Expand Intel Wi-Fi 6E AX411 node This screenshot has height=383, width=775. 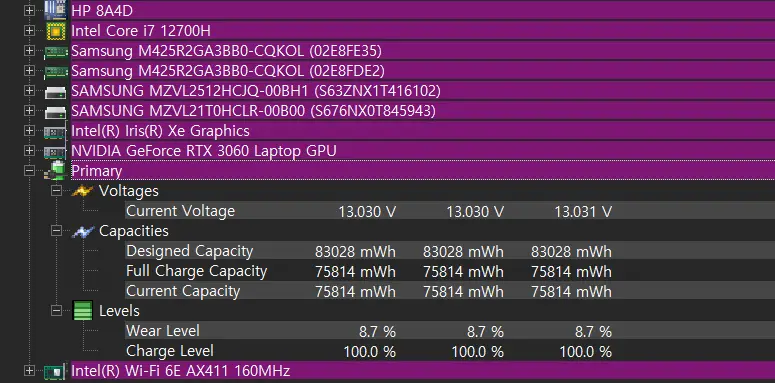[29, 370]
